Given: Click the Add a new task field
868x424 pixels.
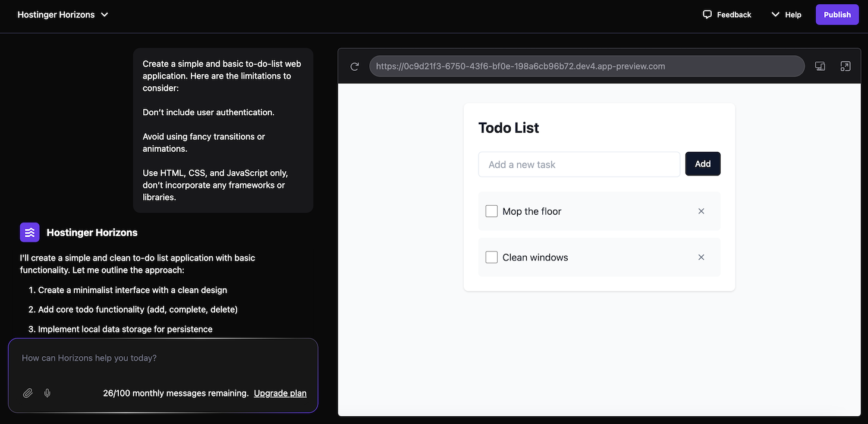Looking at the screenshot, I should (579, 165).
